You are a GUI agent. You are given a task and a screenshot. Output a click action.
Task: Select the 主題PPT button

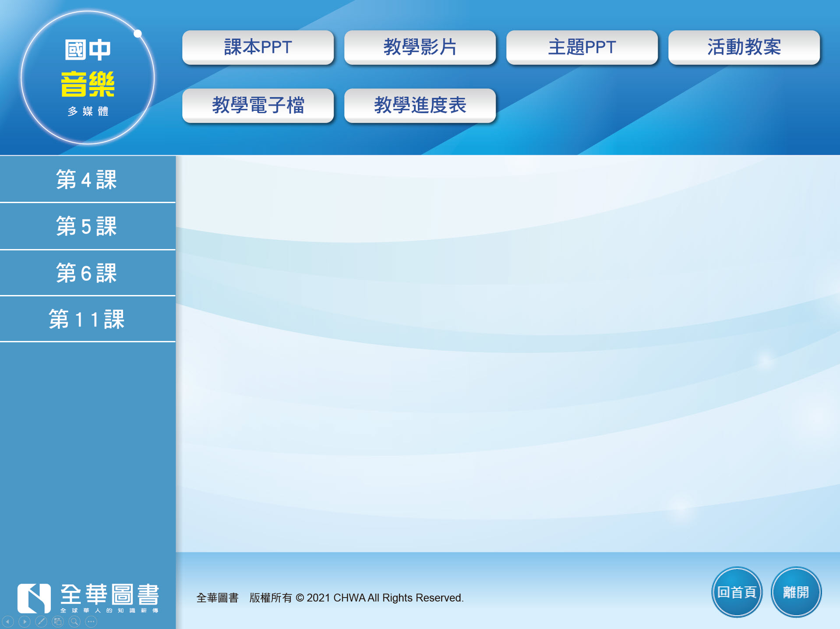[582, 47]
